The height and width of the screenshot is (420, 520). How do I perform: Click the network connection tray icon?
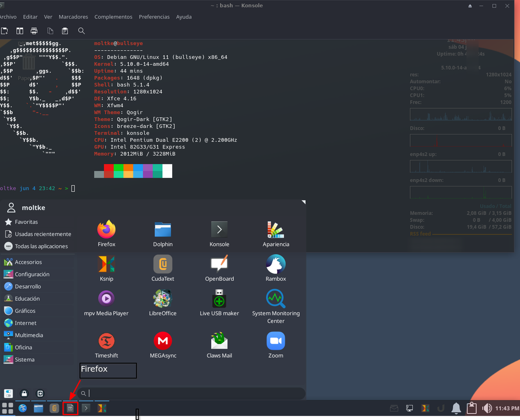click(x=410, y=408)
